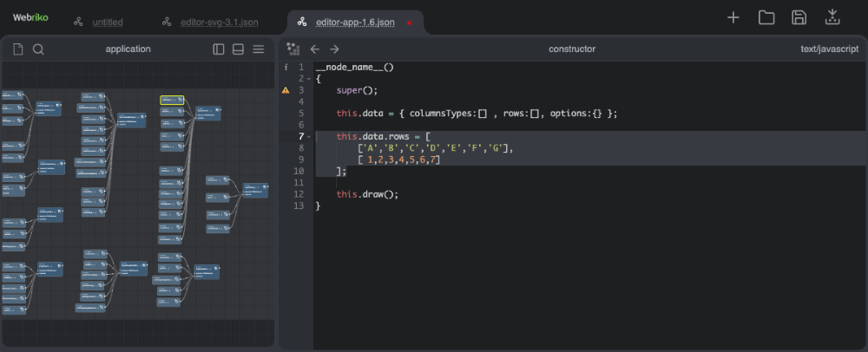Toggle the bottom panel layout
The width and height of the screenshot is (868, 352).
coord(239,49)
